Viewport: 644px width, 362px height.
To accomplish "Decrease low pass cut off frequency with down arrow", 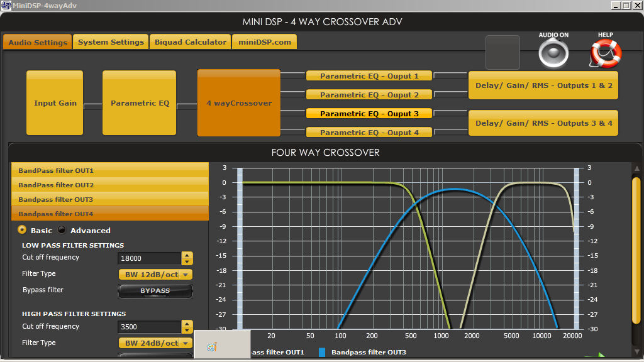I will [x=187, y=261].
